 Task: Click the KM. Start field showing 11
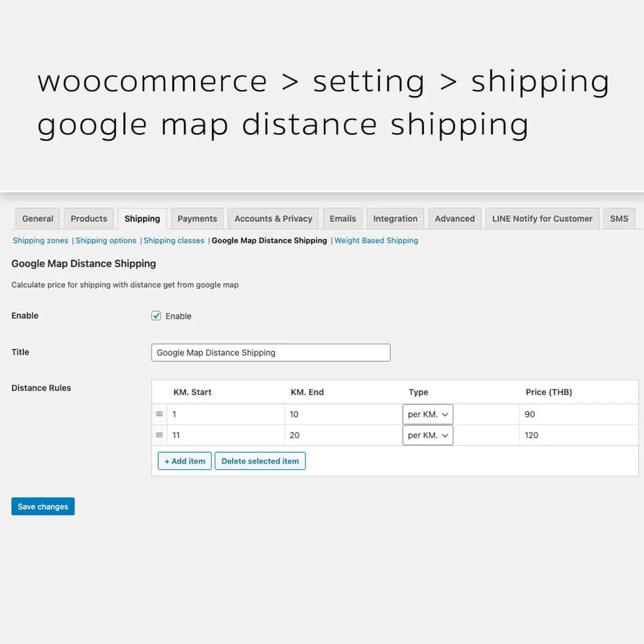225,435
